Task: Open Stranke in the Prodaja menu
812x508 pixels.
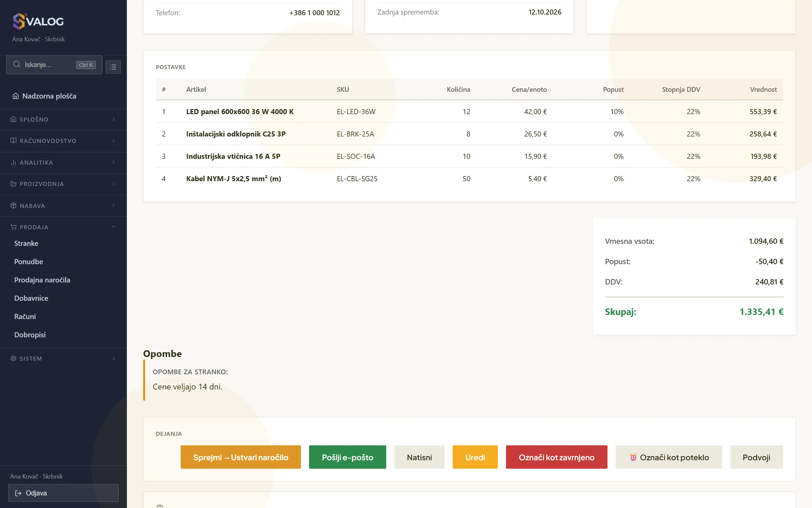Action: [26, 243]
